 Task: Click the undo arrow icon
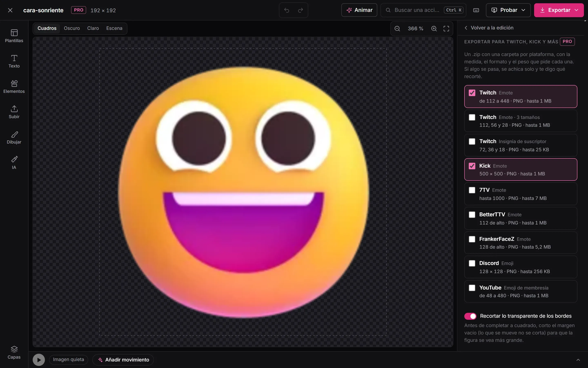(287, 10)
